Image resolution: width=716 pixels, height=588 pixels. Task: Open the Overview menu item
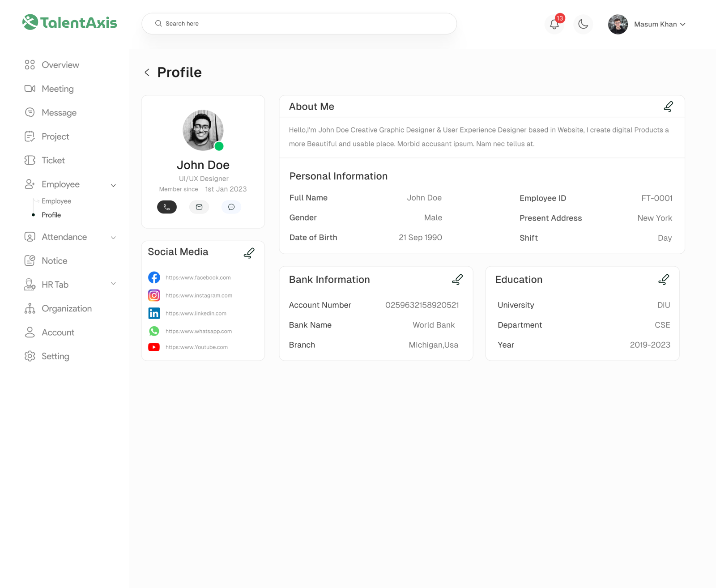(60, 65)
